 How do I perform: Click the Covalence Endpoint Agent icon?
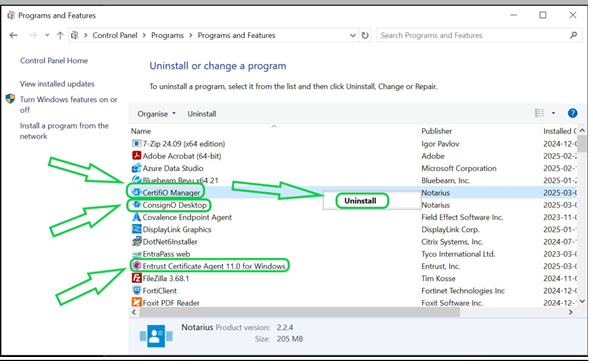[x=136, y=217]
